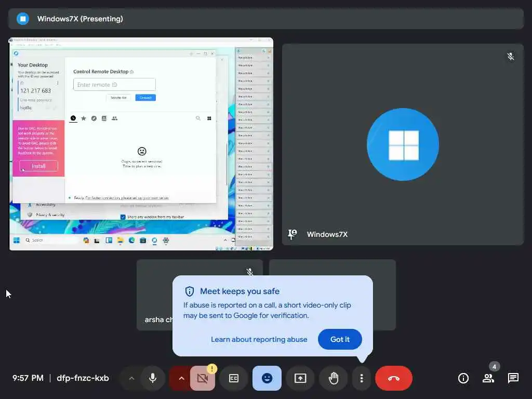Mute the microphone in Meet toolbar

[153, 378]
